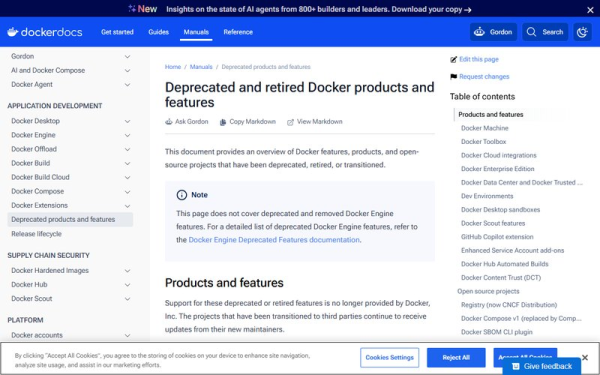The height and width of the screenshot is (375, 600).
Task: Open the Reference tab
Action: tap(238, 32)
